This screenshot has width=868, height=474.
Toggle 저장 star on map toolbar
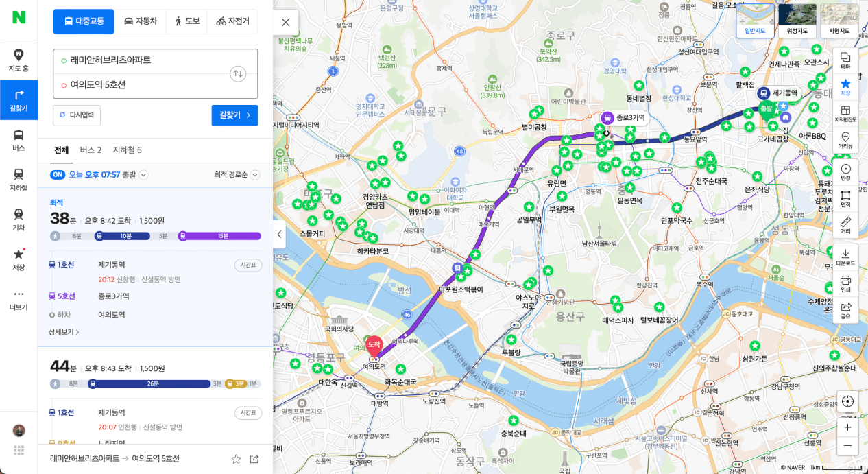pos(845,87)
